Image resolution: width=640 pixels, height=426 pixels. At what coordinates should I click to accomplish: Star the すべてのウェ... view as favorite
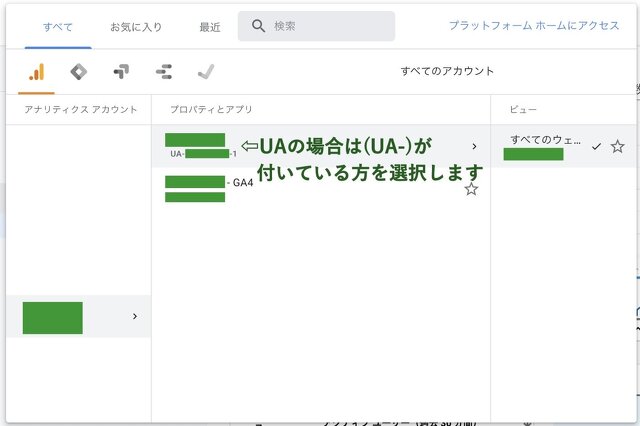[x=617, y=147]
